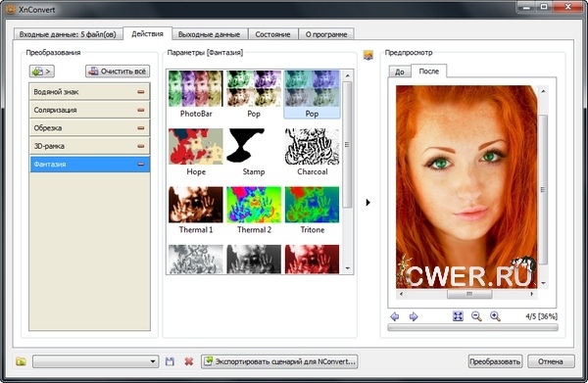Select the Соляризация action row
Viewport: 588px width, 383px height.
(x=89, y=110)
